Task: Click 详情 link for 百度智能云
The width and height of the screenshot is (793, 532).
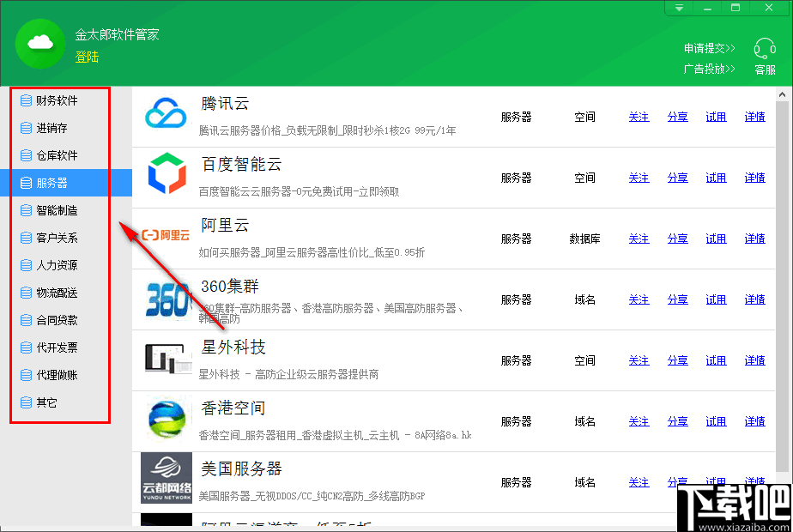Action: click(754, 178)
